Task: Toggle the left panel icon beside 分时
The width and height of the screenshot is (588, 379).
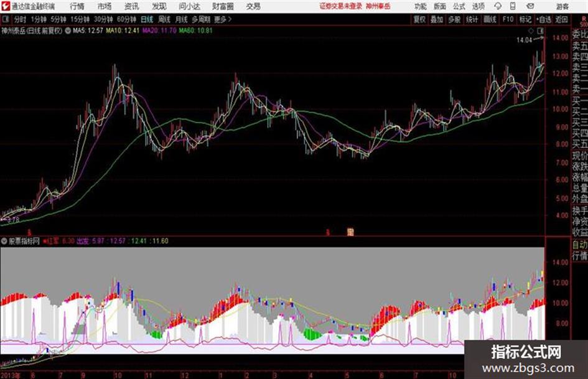Action: tap(5, 19)
